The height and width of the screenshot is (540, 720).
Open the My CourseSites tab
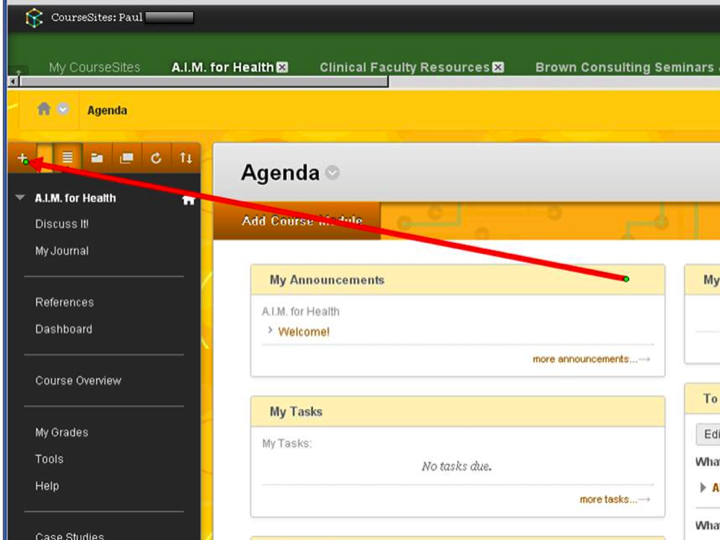(94, 68)
